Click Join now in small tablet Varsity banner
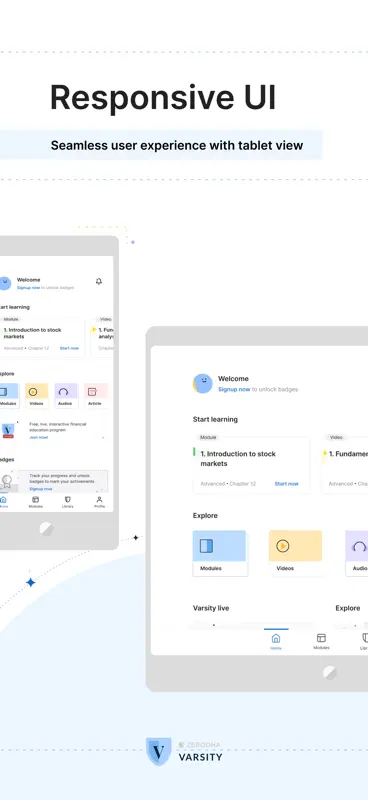 [x=38, y=437]
